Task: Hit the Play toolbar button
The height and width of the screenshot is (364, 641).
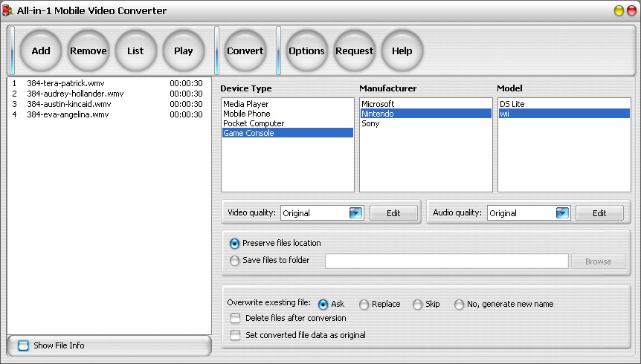Action: [183, 51]
